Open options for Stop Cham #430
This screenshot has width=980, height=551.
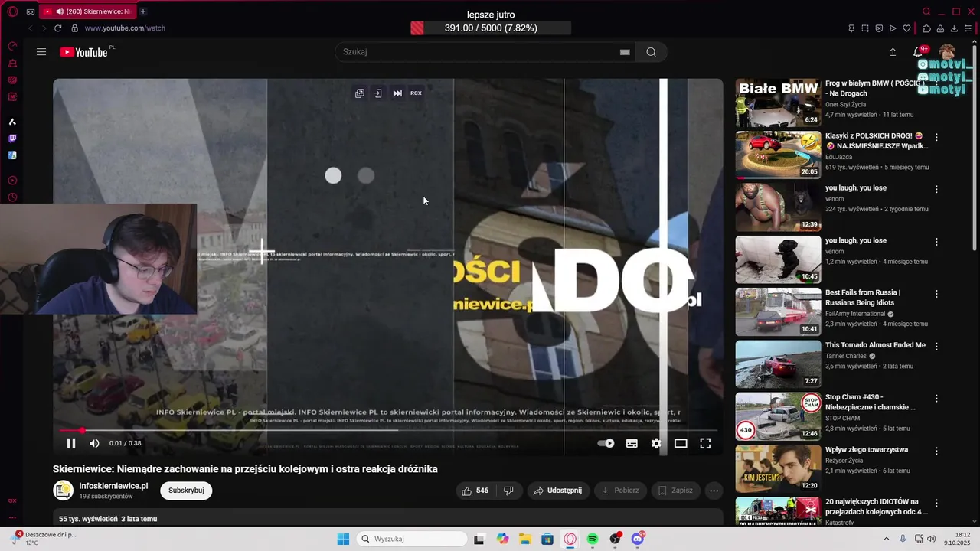[x=936, y=398]
